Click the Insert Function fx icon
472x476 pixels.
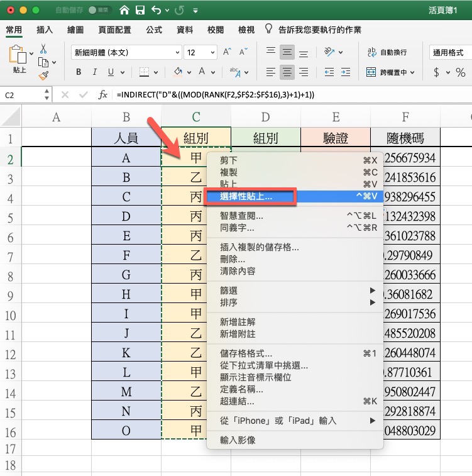[103, 95]
